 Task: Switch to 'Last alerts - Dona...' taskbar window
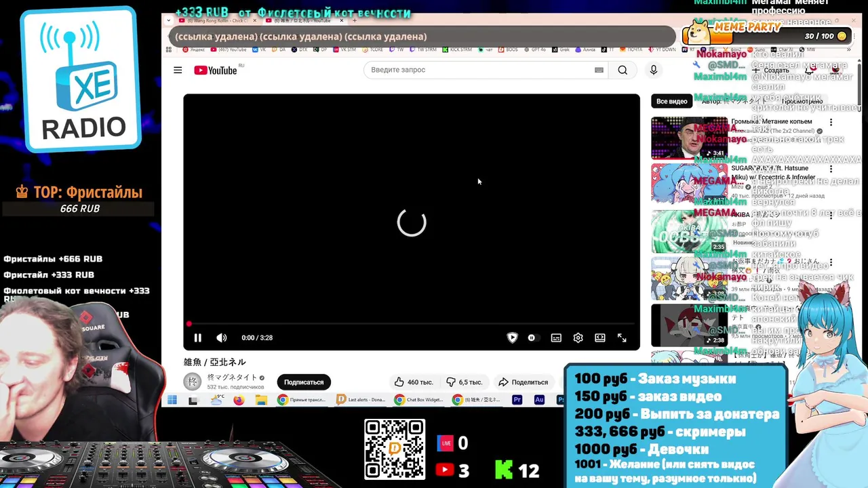tap(361, 400)
